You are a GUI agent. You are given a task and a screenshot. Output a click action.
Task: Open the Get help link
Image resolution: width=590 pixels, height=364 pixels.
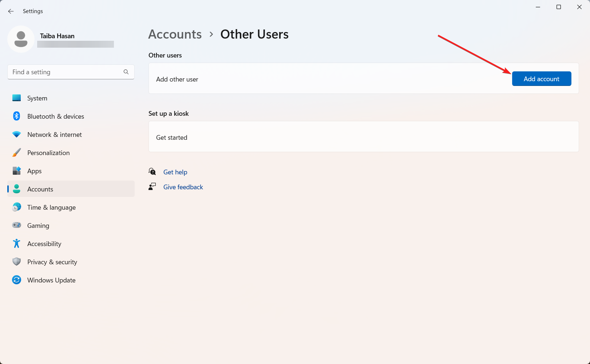click(175, 172)
